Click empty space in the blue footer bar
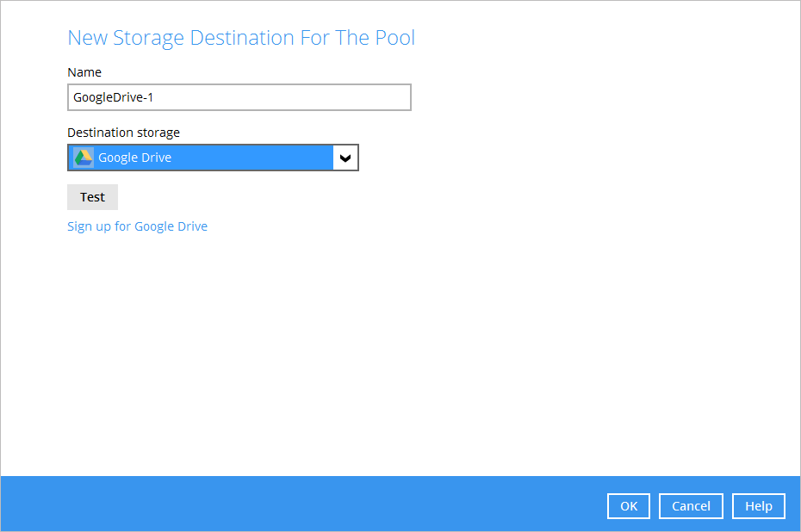801x532 pixels. (301, 504)
